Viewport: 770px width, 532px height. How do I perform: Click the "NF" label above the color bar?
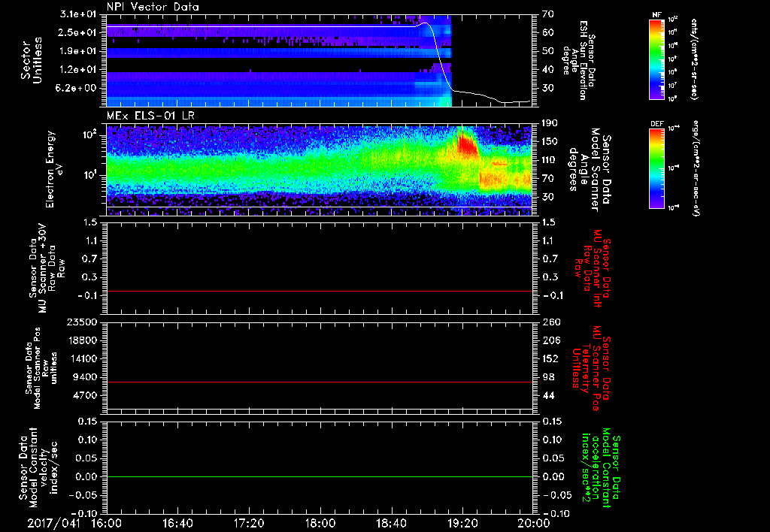(x=657, y=15)
